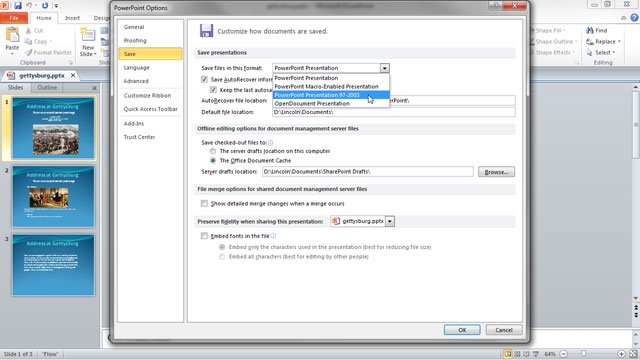Viewport: 640px width, 360px height.
Task: Select server drafts location on this computer
Action: pos(213,151)
